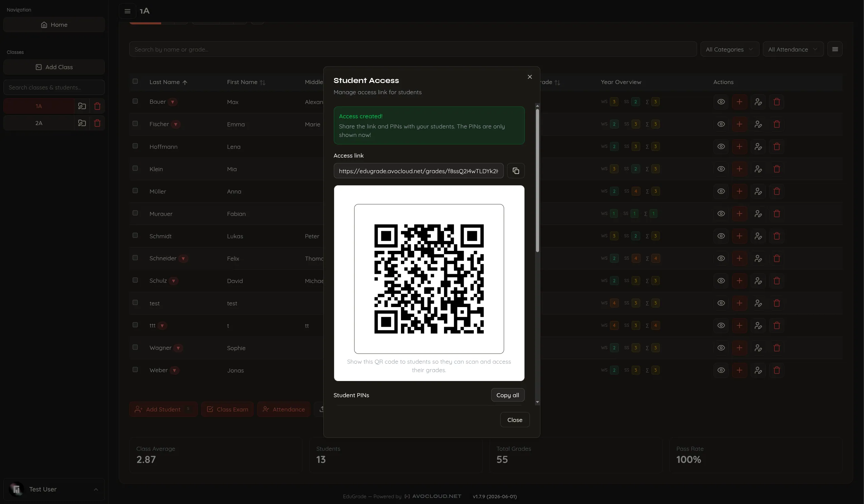864x504 pixels.
Task: Add grade plus icon for Wagner
Action: (740, 348)
